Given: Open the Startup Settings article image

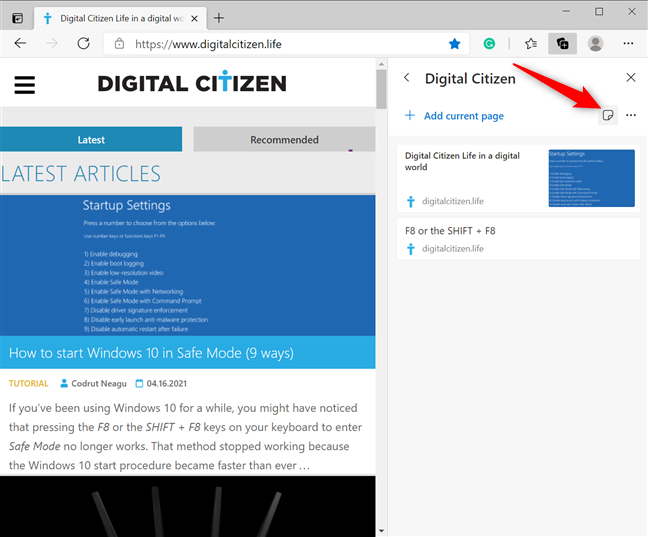Looking at the screenshot, I should [188, 265].
